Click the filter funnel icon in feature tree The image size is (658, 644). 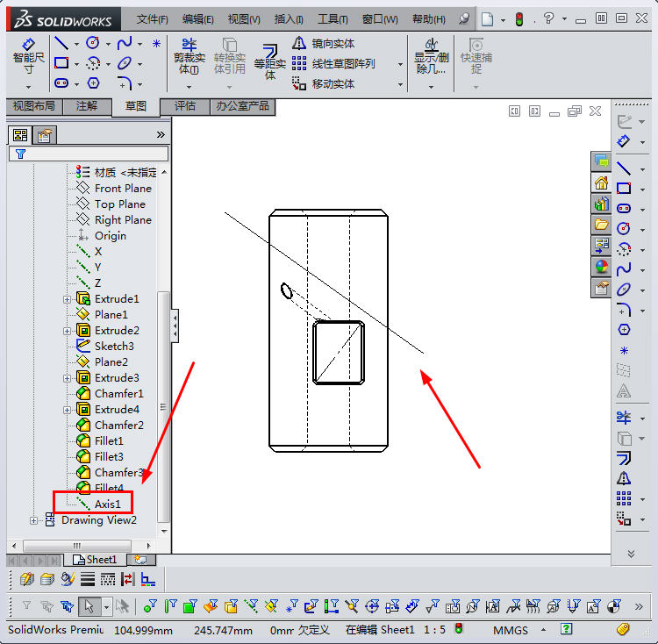(x=21, y=154)
